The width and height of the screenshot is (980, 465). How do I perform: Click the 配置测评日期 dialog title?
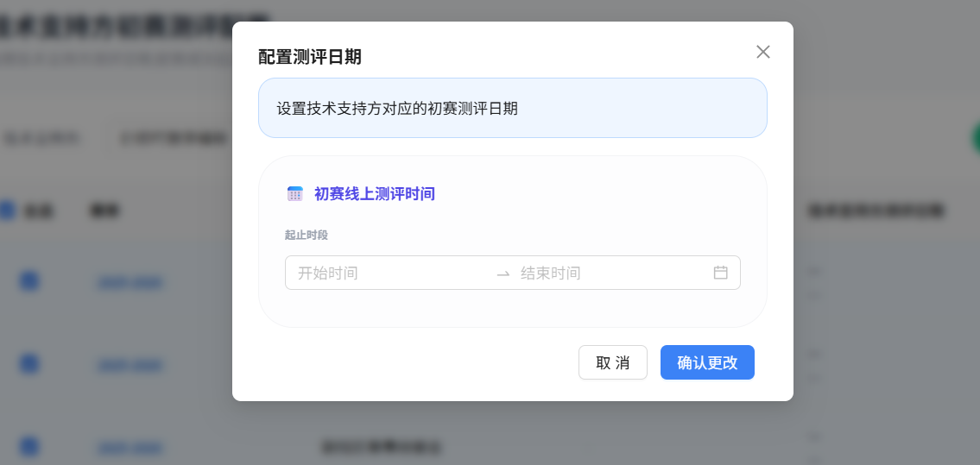click(310, 57)
